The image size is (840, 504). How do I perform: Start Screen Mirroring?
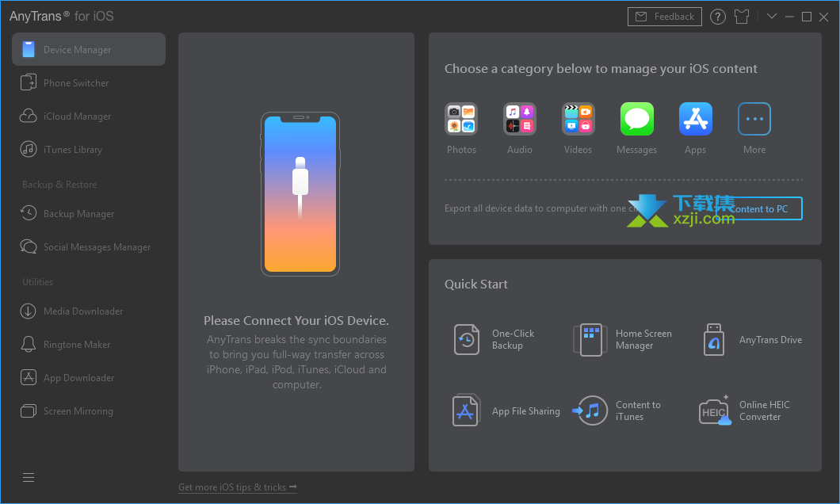(x=89, y=410)
